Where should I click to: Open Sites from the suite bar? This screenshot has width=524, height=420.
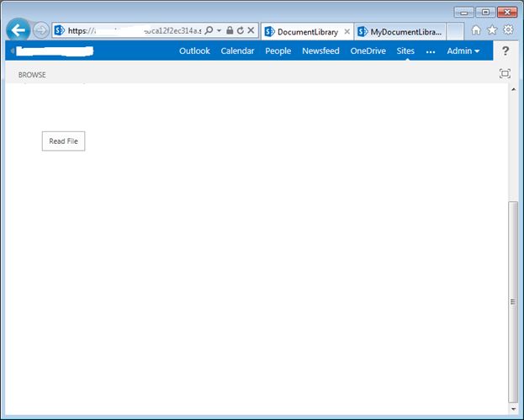405,51
